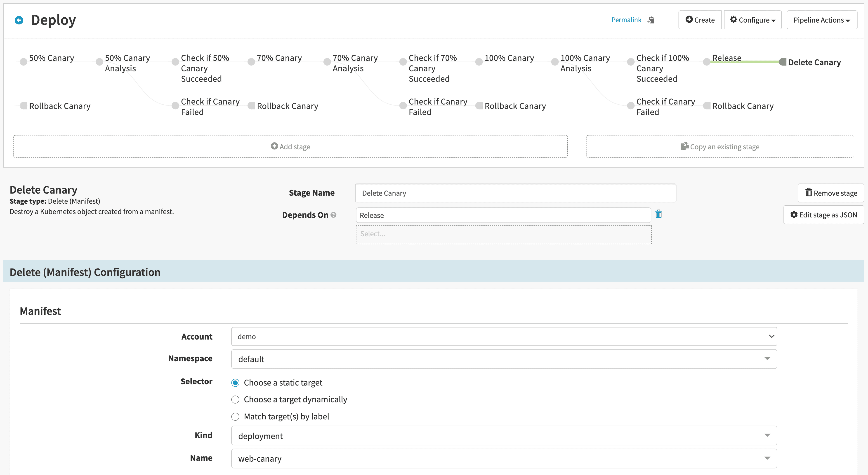Click the blue back arrow beside Deploy

(19, 20)
